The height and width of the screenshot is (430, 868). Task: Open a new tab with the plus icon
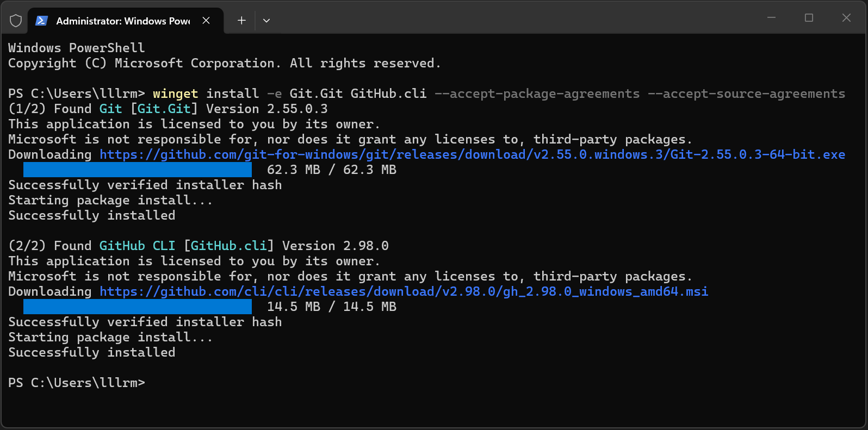[x=241, y=21]
